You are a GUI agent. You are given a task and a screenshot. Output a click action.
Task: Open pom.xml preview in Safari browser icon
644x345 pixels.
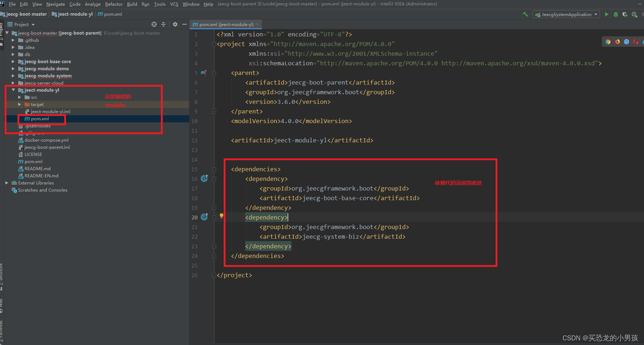[627, 42]
